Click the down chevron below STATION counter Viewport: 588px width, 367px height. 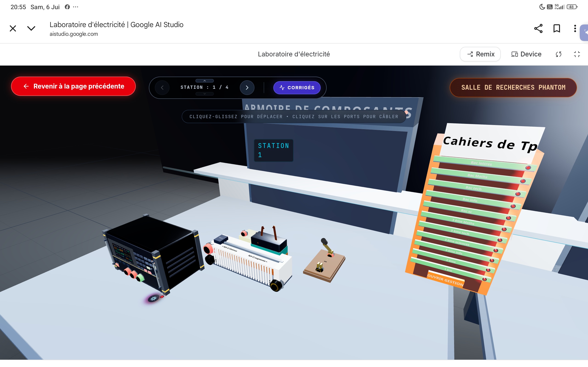pos(205,94)
